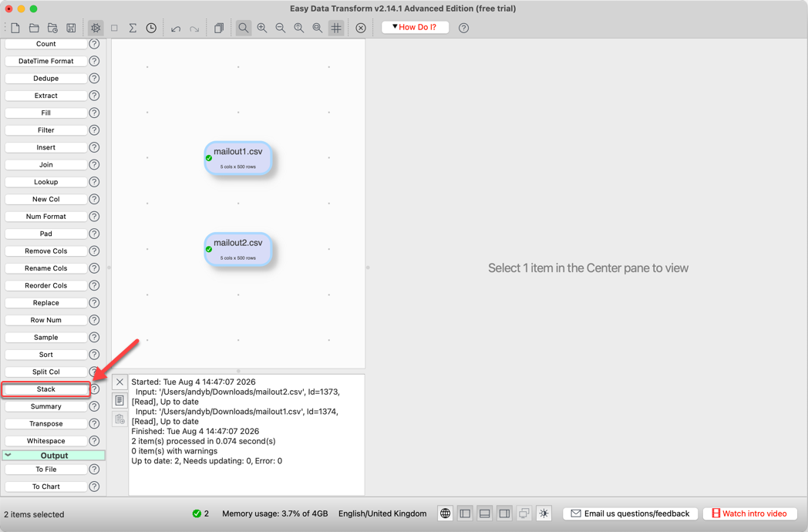Open help for Join transform
This screenshot has height=532, width=808.
(x=94, y=164)
